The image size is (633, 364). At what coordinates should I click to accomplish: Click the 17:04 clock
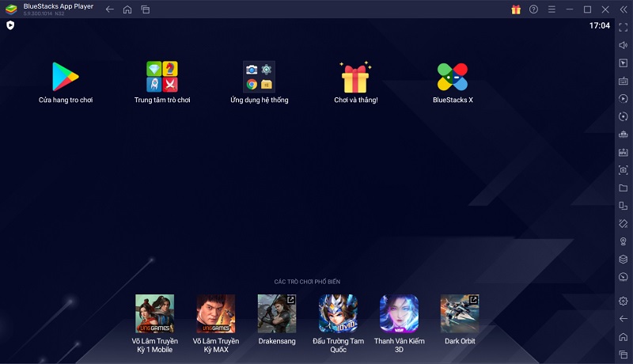[600, 25]
